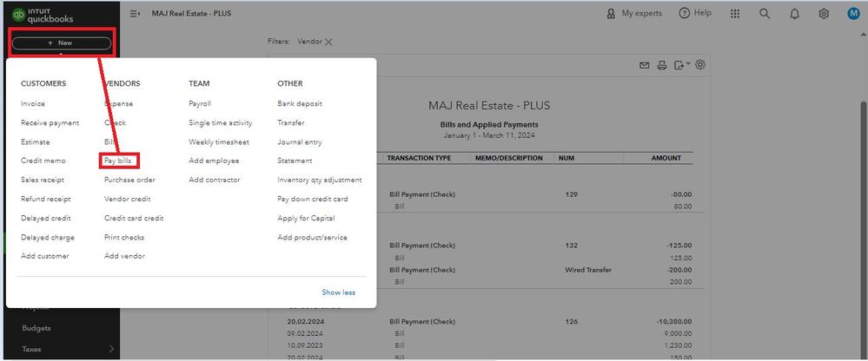Open the Help question-mark icon
Screen dimensions: 868x361
(685, 13)
